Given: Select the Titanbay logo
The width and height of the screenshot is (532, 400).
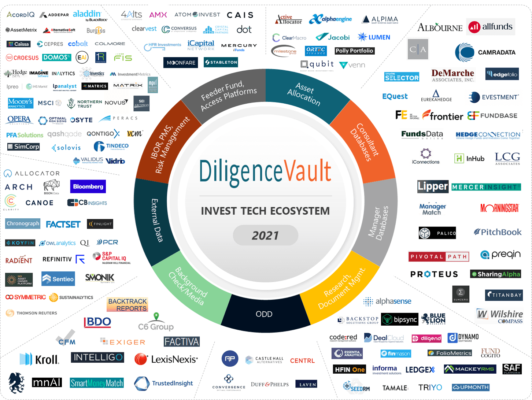Looking at the screenshot, I should (503, 295).
